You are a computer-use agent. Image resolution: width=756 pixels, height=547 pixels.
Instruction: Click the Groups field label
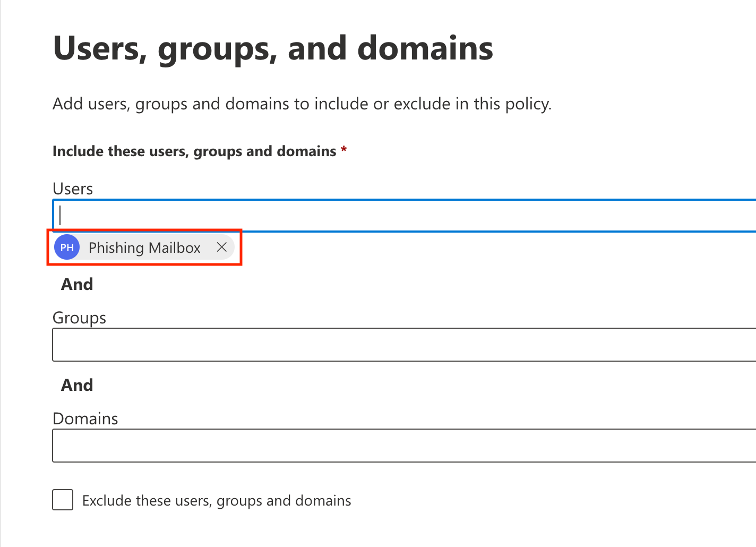(79, 318)
